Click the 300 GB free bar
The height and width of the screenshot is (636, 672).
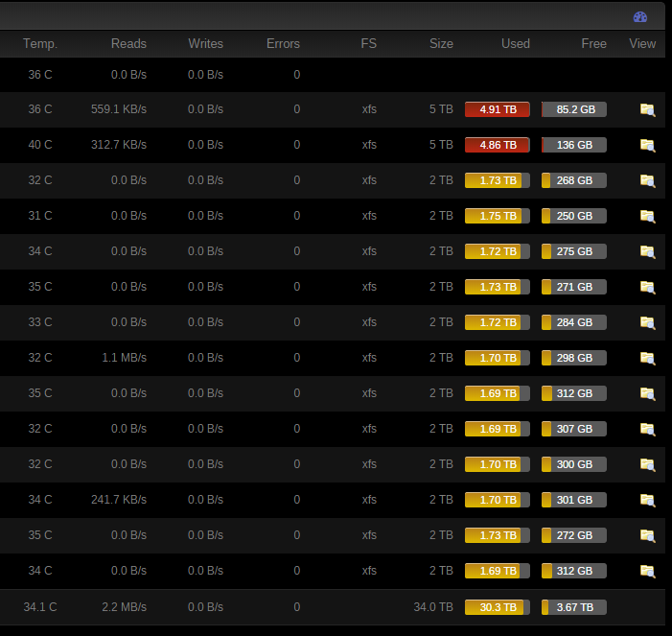574,464
